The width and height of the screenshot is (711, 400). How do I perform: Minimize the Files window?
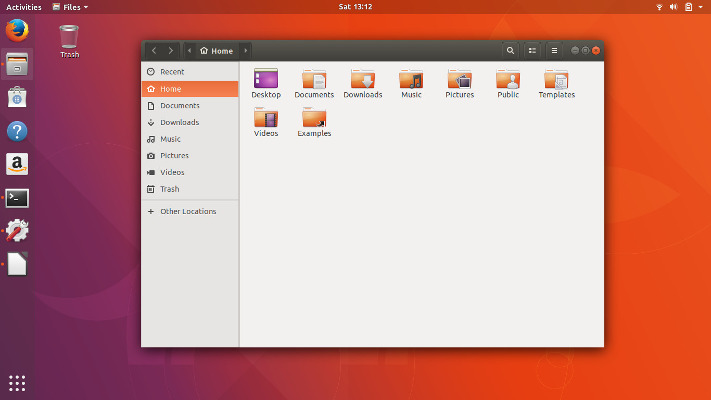click(575, 50)
